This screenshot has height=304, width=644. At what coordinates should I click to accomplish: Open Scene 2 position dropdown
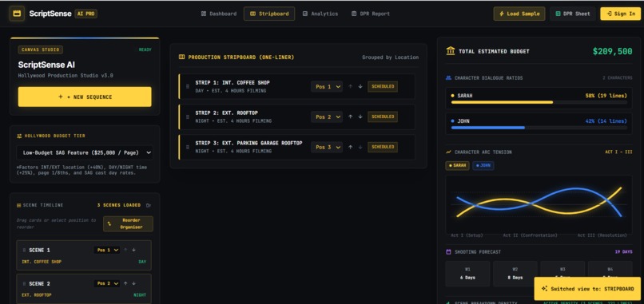pos(107,283)
